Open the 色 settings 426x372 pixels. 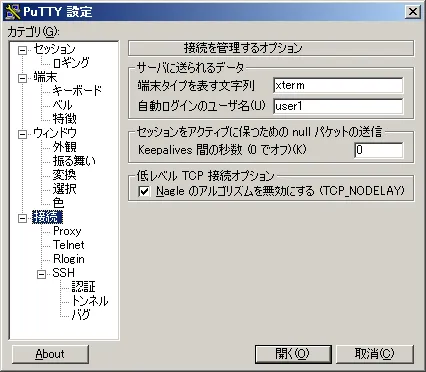coord(58,203)
